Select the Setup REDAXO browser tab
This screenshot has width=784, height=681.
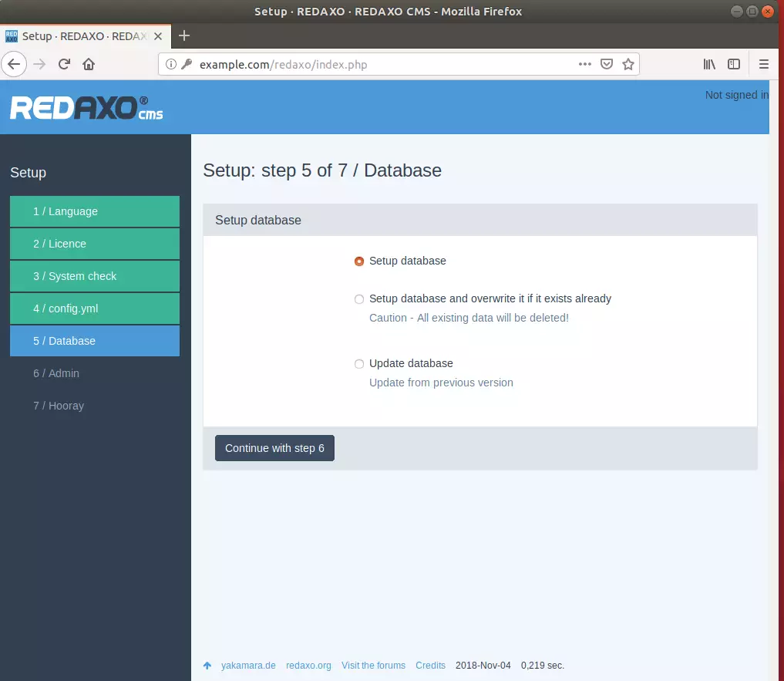(x=85, y=36)
